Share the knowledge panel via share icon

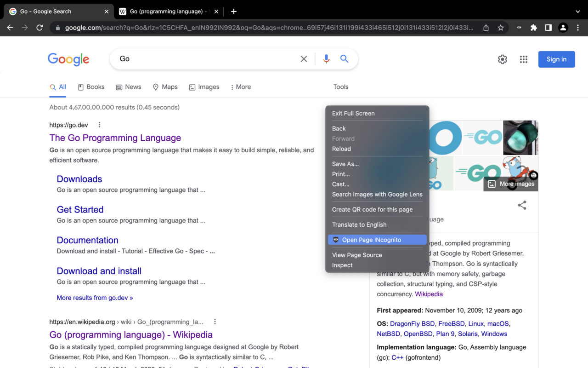pos(522,205)
